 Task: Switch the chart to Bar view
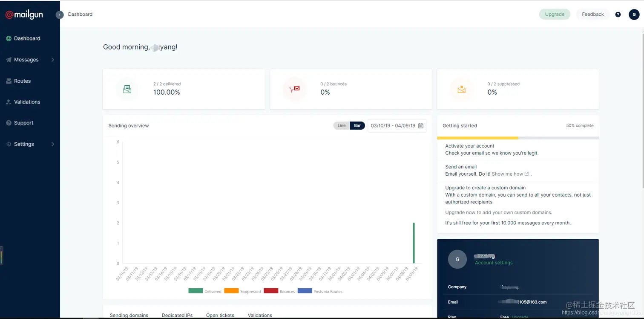coord(357,126)
